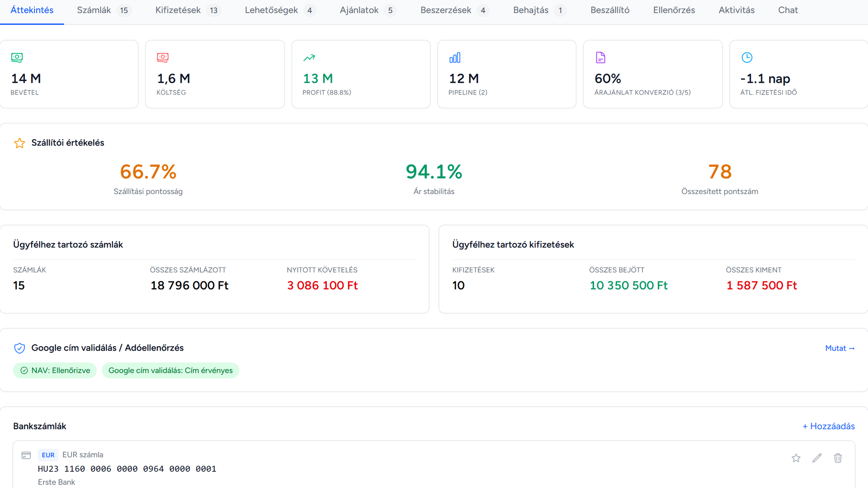
Task: Click the 78 Összesített pontszám value
Action: point(720,172)
